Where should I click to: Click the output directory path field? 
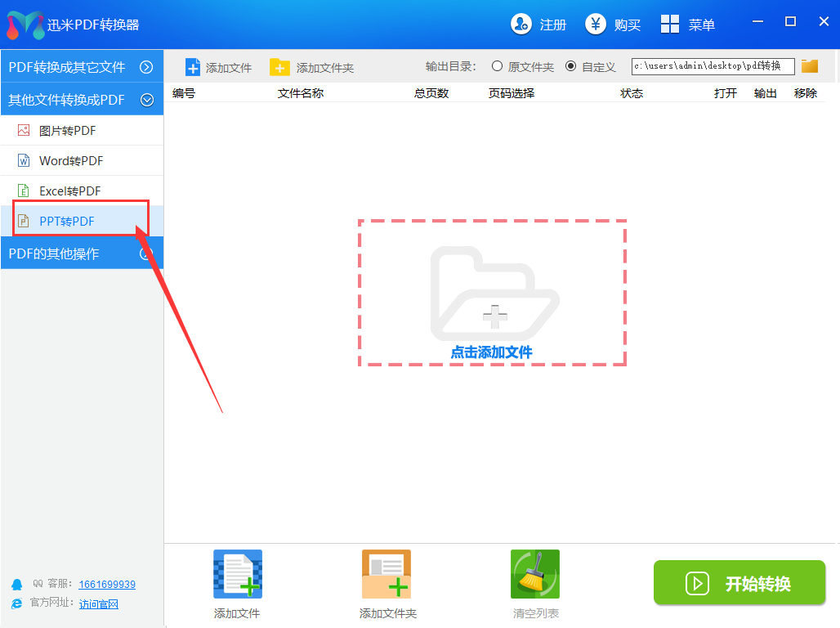click(x=713, y=66)
